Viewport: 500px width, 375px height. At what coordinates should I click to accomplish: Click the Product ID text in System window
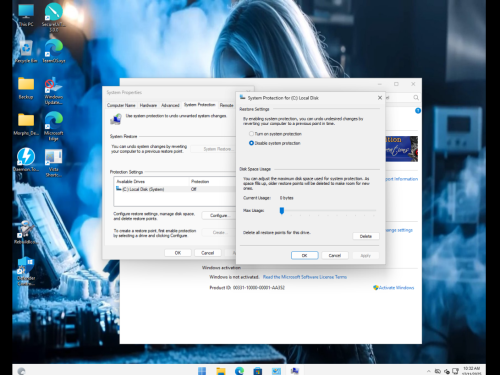pos(247,288)
